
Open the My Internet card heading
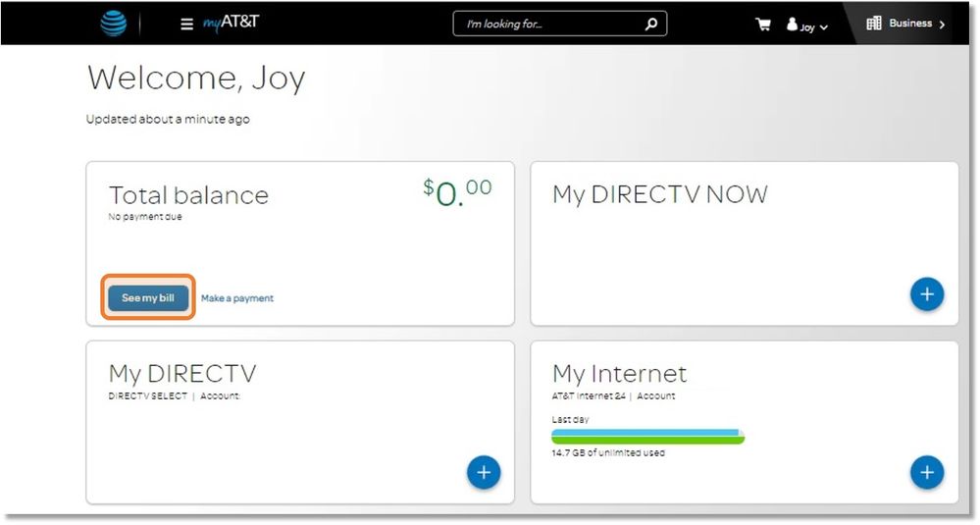coord(619,374)
